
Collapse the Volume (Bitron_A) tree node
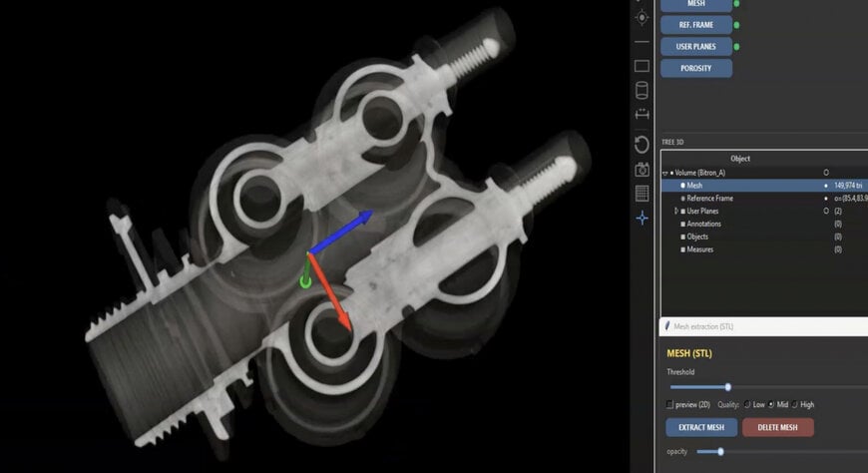[665, 174]
